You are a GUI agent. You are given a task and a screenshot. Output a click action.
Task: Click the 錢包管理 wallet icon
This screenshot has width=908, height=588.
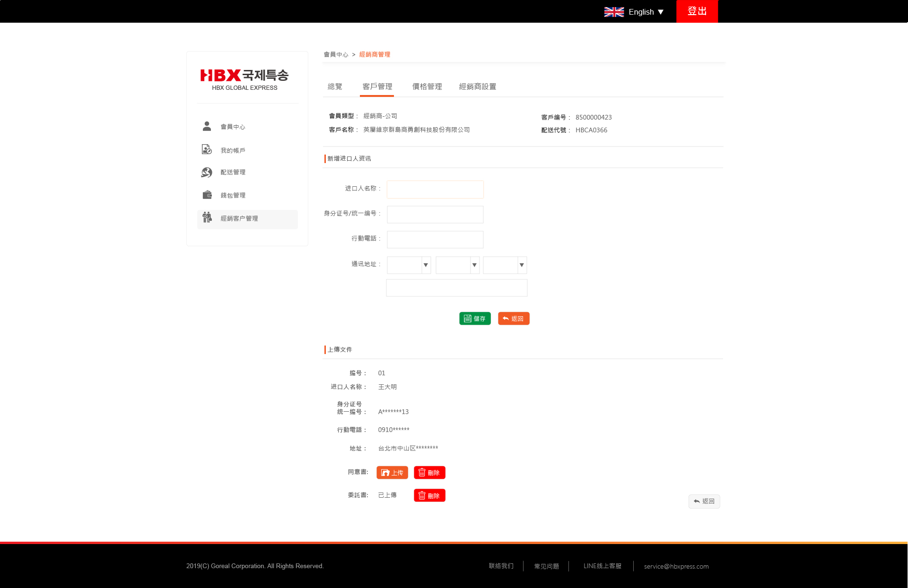tap(207, 195)
